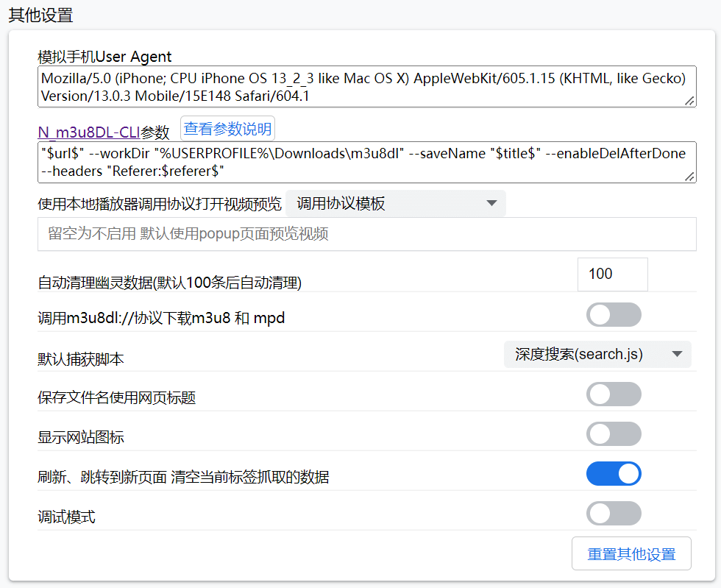Select the ghost data cleanup count field showing 100

pyautogui.click(x=613, y=274)
